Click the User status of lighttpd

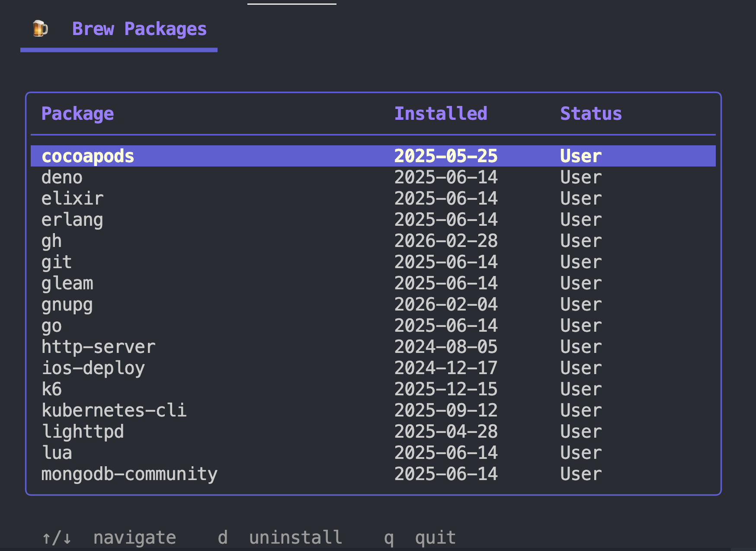click(580, 431)
